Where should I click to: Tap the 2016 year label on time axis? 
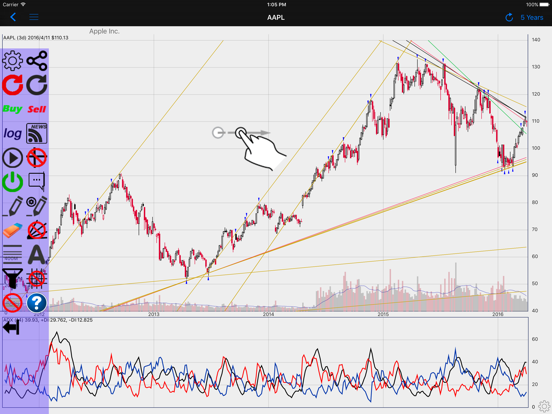498,314
